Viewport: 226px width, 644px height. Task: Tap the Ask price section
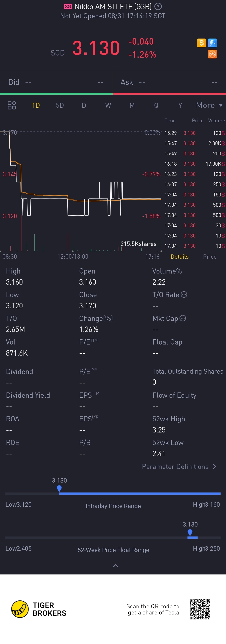tap(169, 82)
